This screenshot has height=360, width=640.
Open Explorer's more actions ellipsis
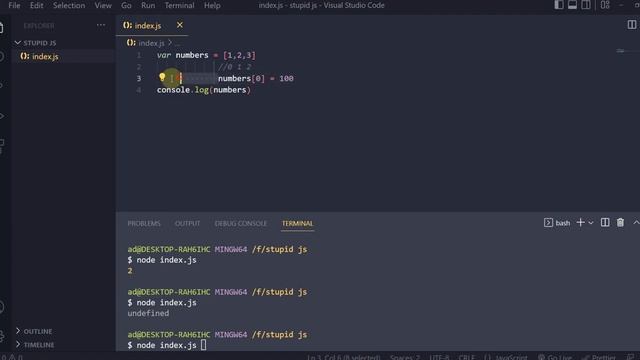[101, 25]
